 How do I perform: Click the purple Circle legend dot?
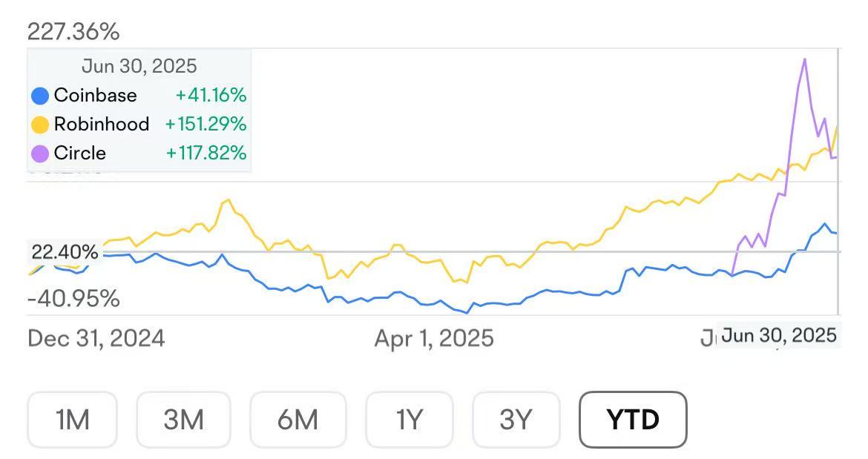point(41,153)
